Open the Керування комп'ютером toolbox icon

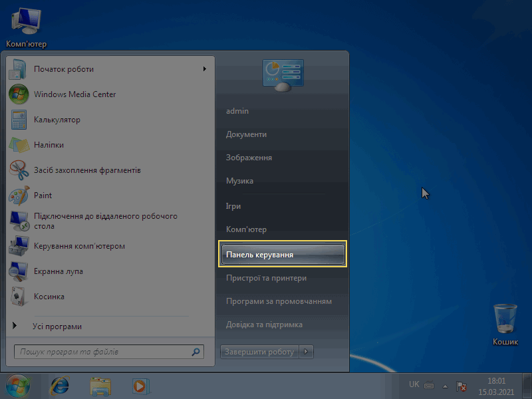point(19,246)
